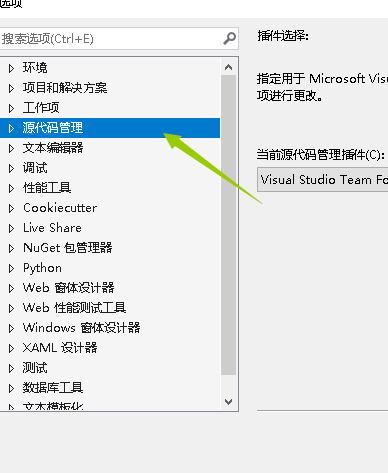Select the Live Share entry
This screenshot has height=473, width=388.
[x=52, y=228]
